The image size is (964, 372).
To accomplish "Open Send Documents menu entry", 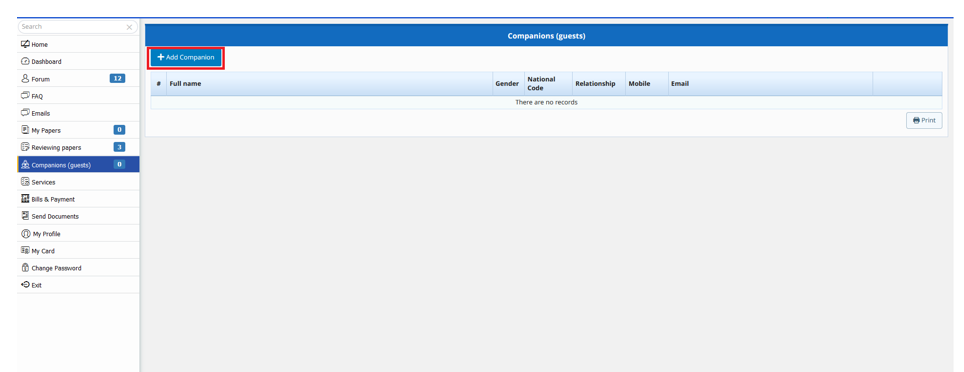I will pyautogui.click(x=78, y=216).
